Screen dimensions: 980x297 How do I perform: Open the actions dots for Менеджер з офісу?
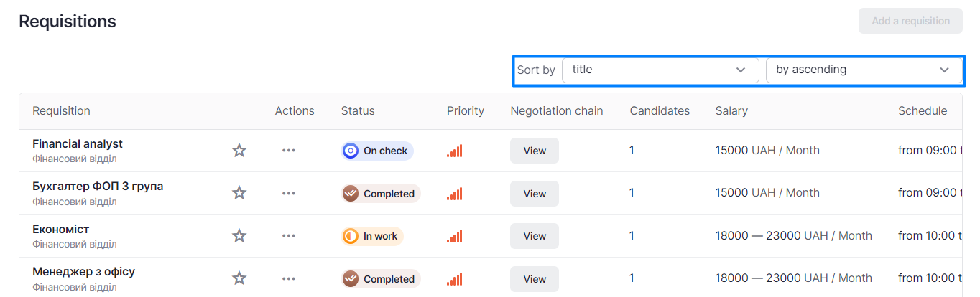[289, 278]
